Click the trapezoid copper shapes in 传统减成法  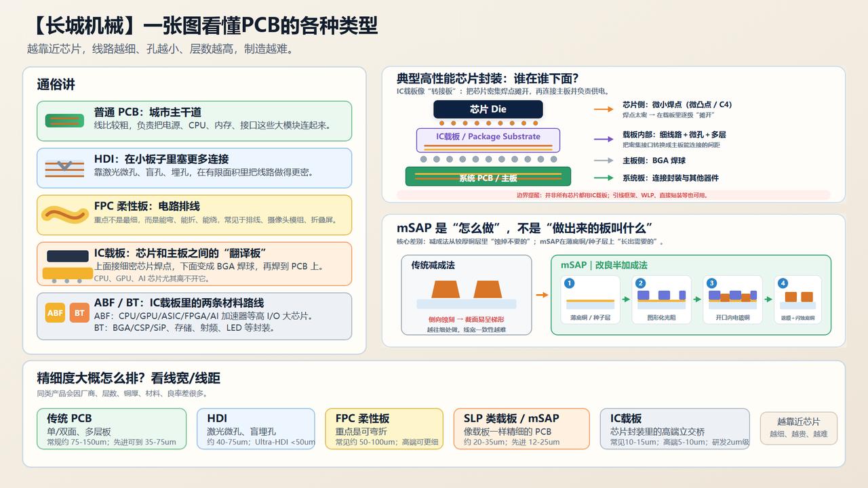click(467, 289)
